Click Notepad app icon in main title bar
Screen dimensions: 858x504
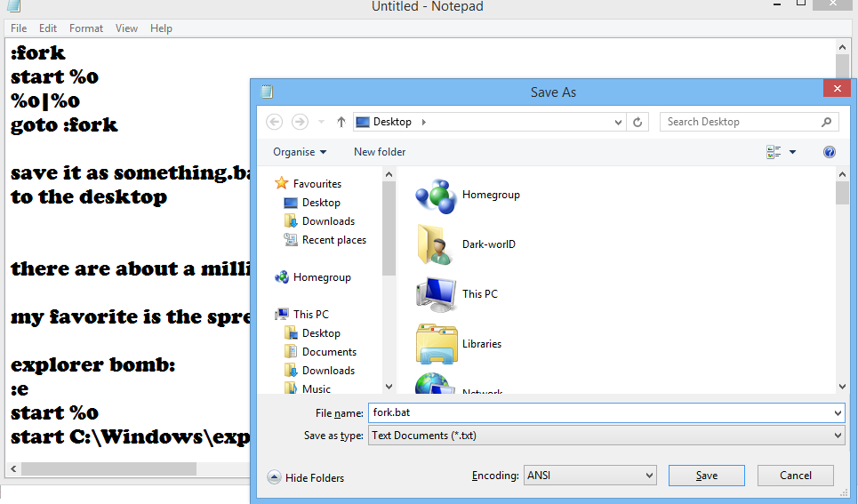click(x=13, y=5)
